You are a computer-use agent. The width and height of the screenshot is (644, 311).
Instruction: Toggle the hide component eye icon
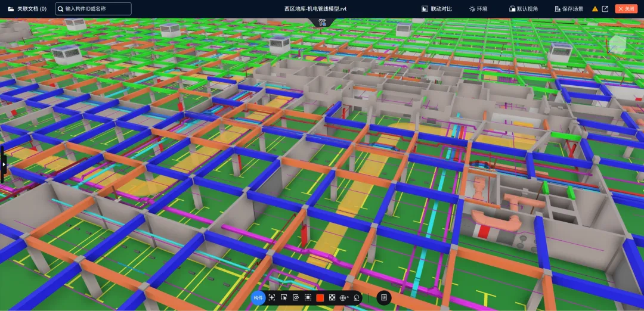coord(296,297)
